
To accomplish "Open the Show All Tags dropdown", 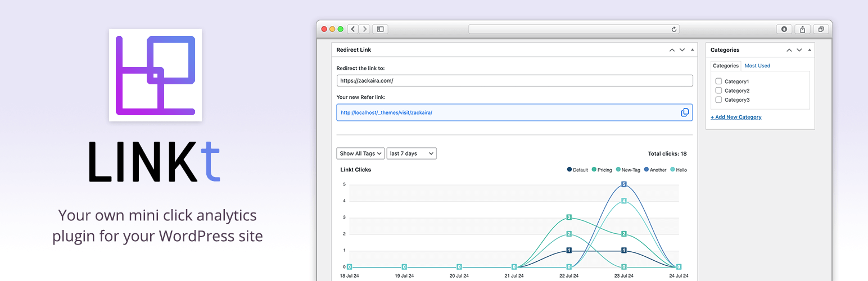I will (360, 153).
